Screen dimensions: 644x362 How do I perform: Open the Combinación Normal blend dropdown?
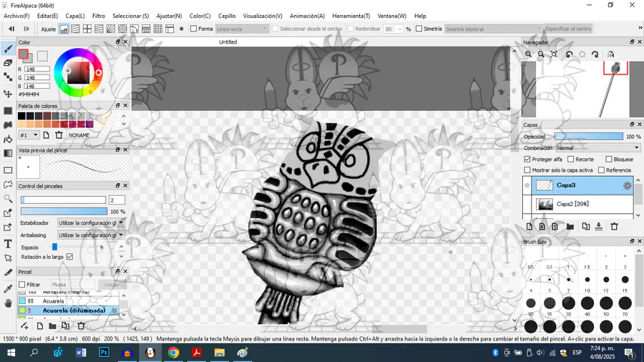[598, 148]
